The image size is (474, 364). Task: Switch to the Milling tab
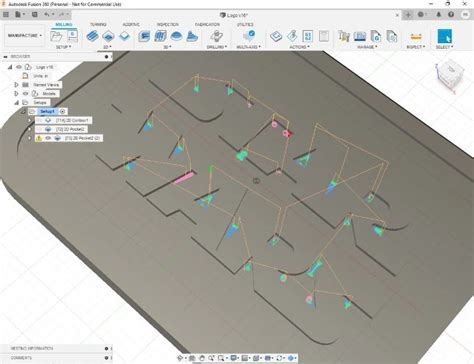pos(63,25)
